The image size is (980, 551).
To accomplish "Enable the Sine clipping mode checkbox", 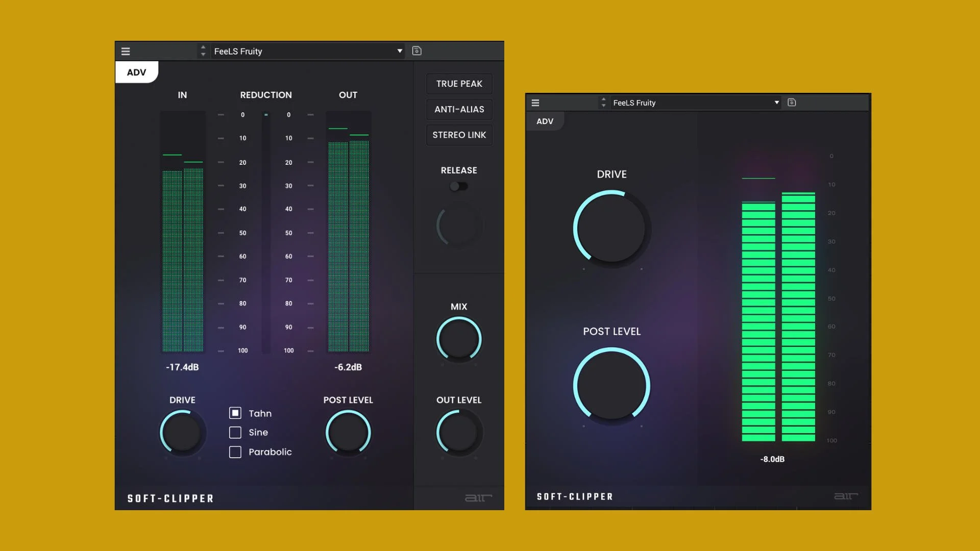I will click(235, 433).
